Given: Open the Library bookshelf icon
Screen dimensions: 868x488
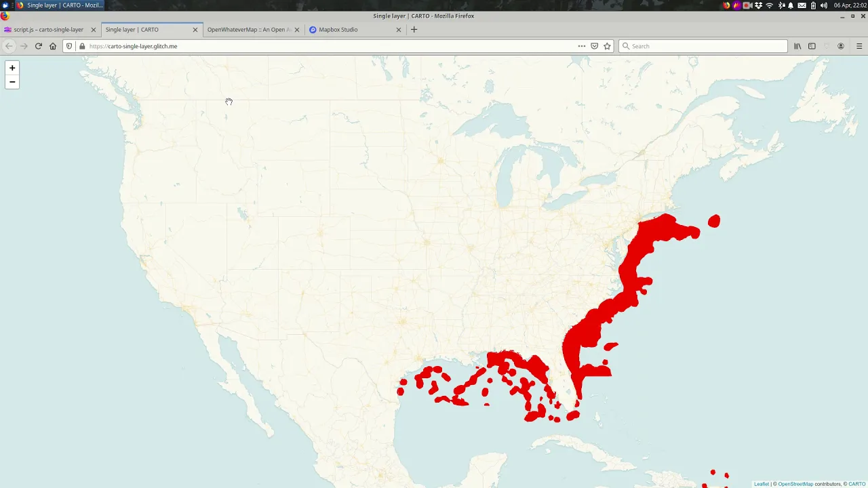Looking at the screenshot, I should pyautogui.click(x=797, y=46).
